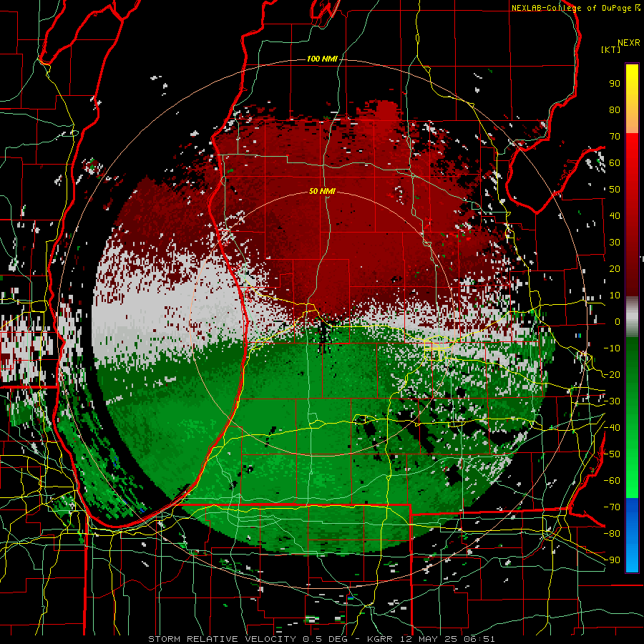Click the positive 10 scale label
Image resolution: width=644 pixels, height=644 pixels.
point(615,296)
